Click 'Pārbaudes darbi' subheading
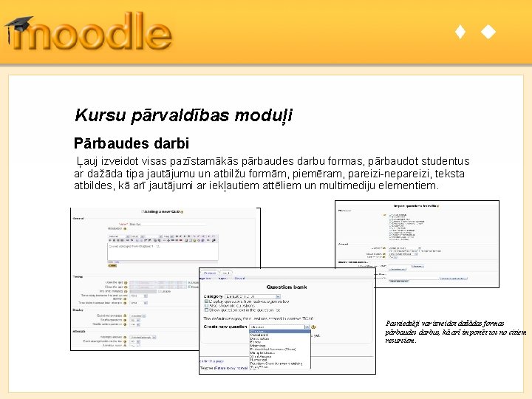The image size is (532, 399). coord(132,143)
